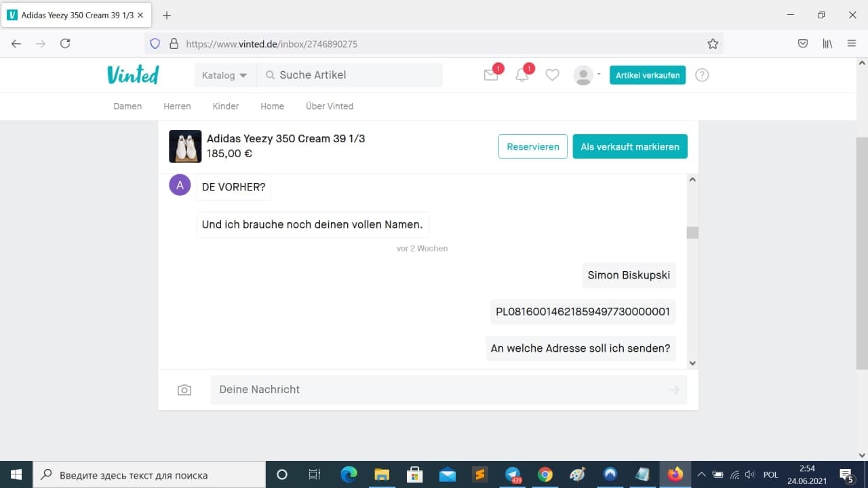Open the Windows Action Center notifications
This screenshot has width=868, height=488.
pos(847,474)
